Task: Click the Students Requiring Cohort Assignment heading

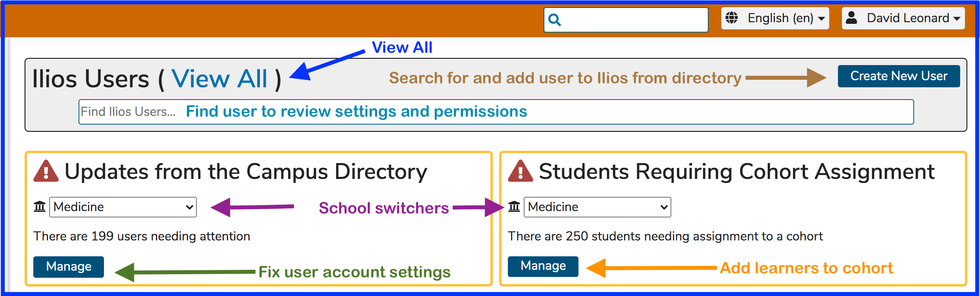Action: pyautogui.click(x=737, y=171)
